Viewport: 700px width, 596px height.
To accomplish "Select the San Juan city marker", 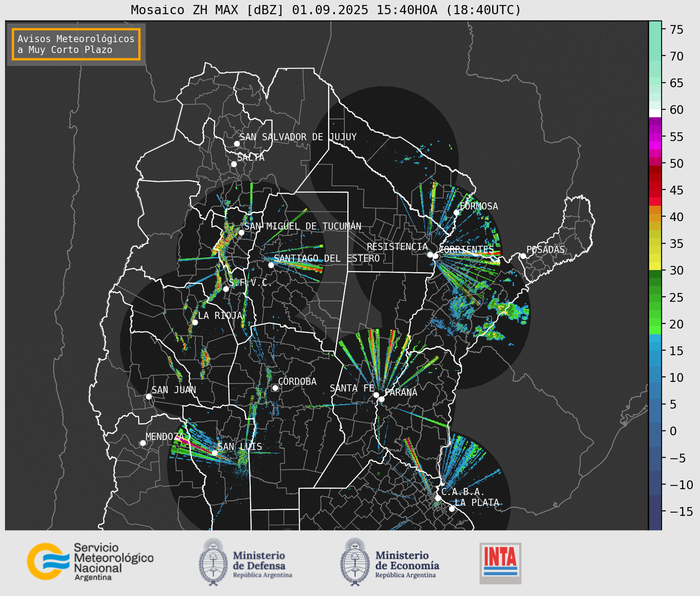I will [149, 396].
